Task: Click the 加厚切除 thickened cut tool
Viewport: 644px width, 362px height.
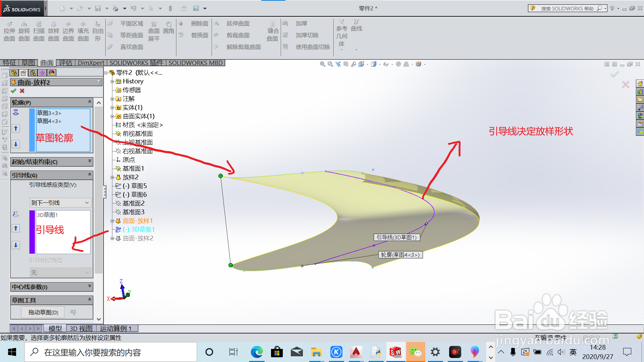Action: click(301, 35)
